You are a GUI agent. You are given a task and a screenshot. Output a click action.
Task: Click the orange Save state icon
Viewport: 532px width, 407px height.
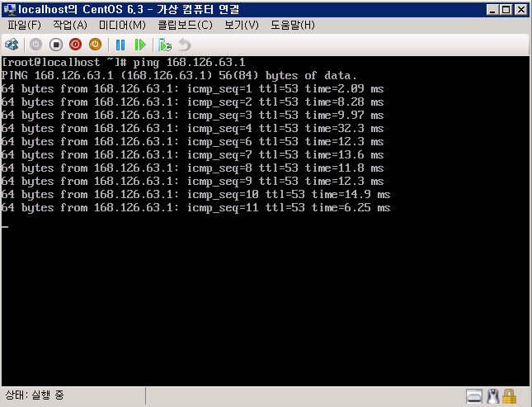[x=95, y=45]
